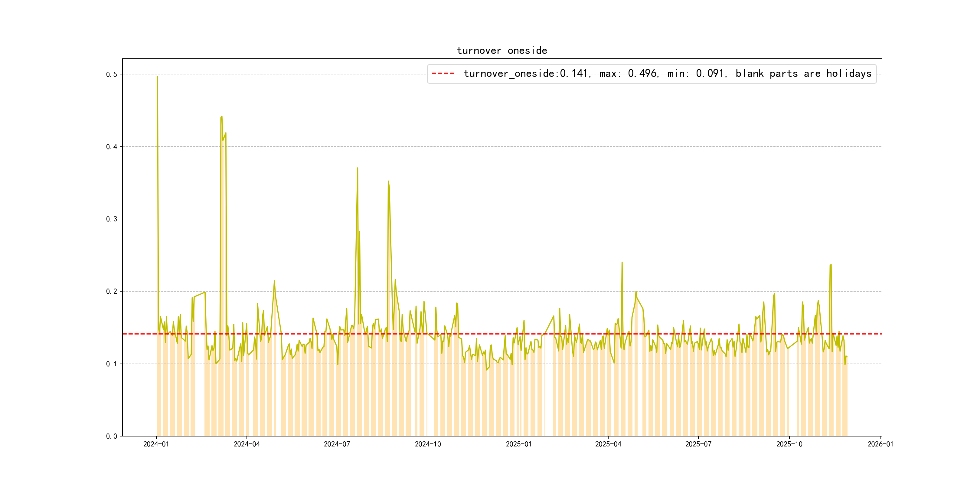Select the 2025-04 x-axis label
Image resolution: width=980 pixels, height=490 pixels.
(x=608, y=444)
